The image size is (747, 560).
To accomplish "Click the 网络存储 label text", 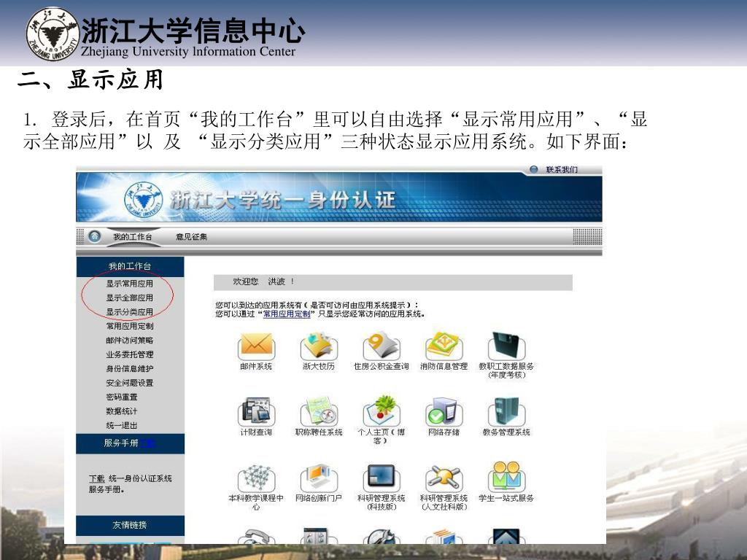I will coord(444,432).
